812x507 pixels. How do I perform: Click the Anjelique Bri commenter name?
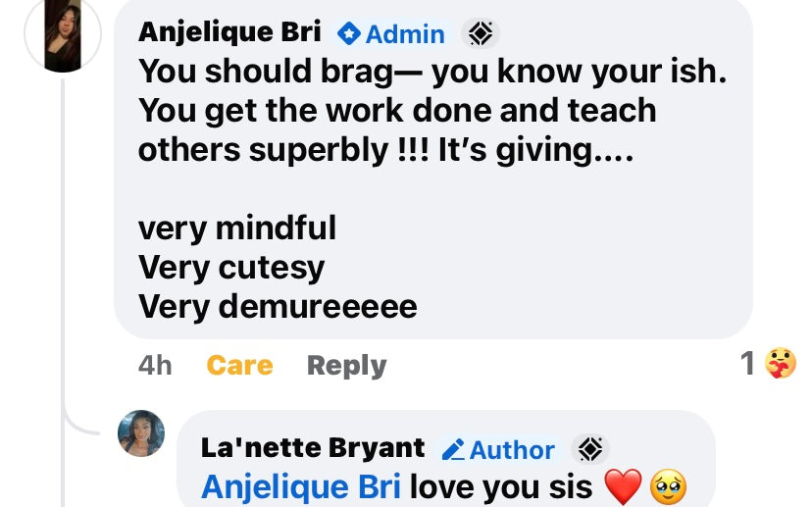coord(229,32)
